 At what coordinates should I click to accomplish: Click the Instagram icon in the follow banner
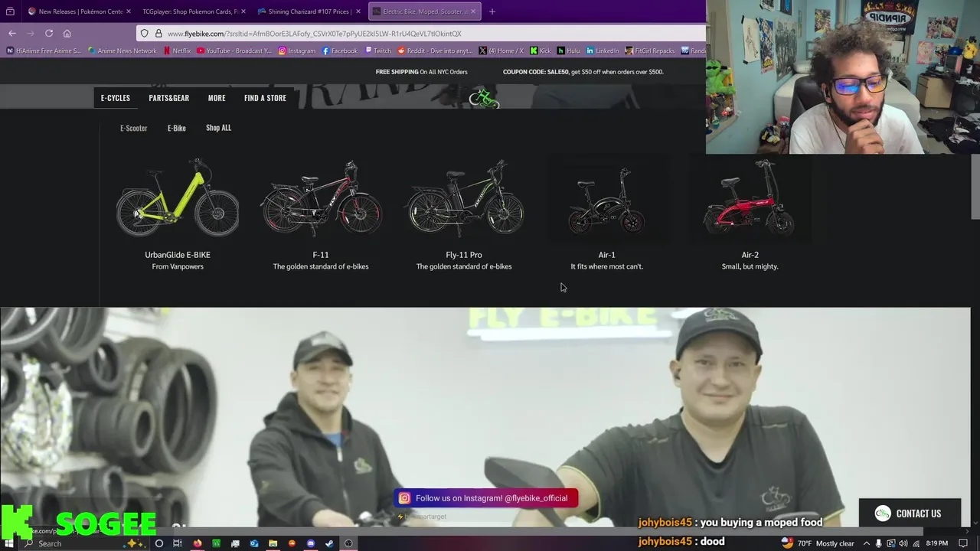(x=404, y=498)
